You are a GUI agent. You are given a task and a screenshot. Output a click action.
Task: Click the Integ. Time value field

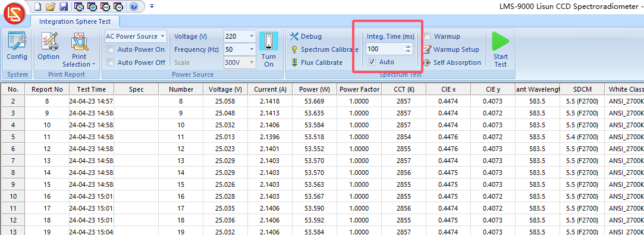coord(385,49)
